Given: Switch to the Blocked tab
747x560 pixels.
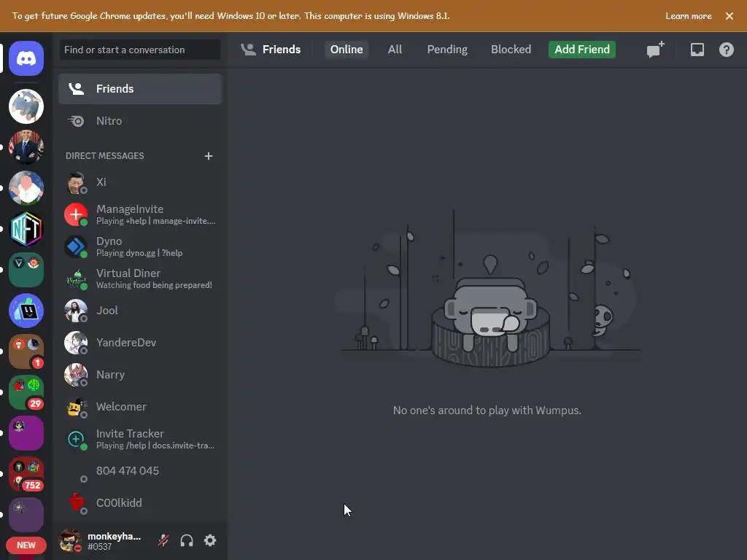Looking at the screenshot, I should pos(511,50).
